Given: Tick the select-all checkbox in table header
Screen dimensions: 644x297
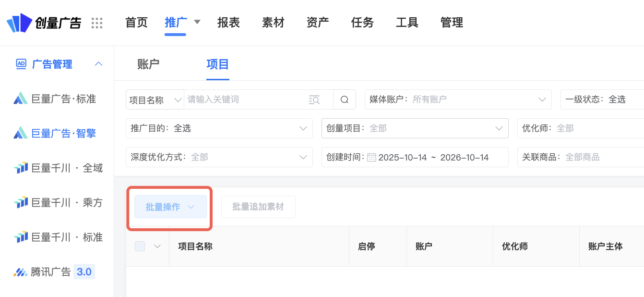Looking at the screenshot, I should [x=140, y=246].
